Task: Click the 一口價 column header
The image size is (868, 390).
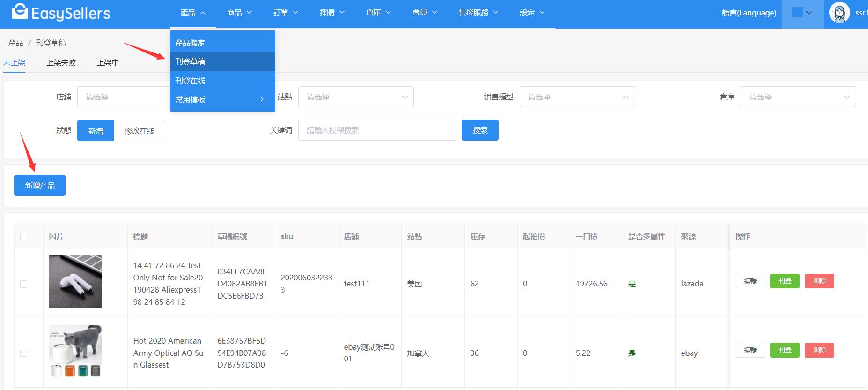Action: tap(587, 236)
